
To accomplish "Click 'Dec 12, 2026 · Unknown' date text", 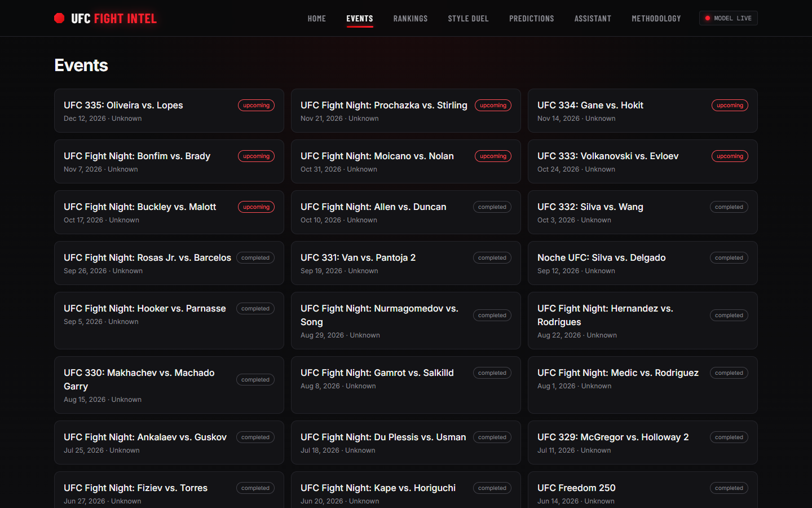I will [x=103, y=119].
